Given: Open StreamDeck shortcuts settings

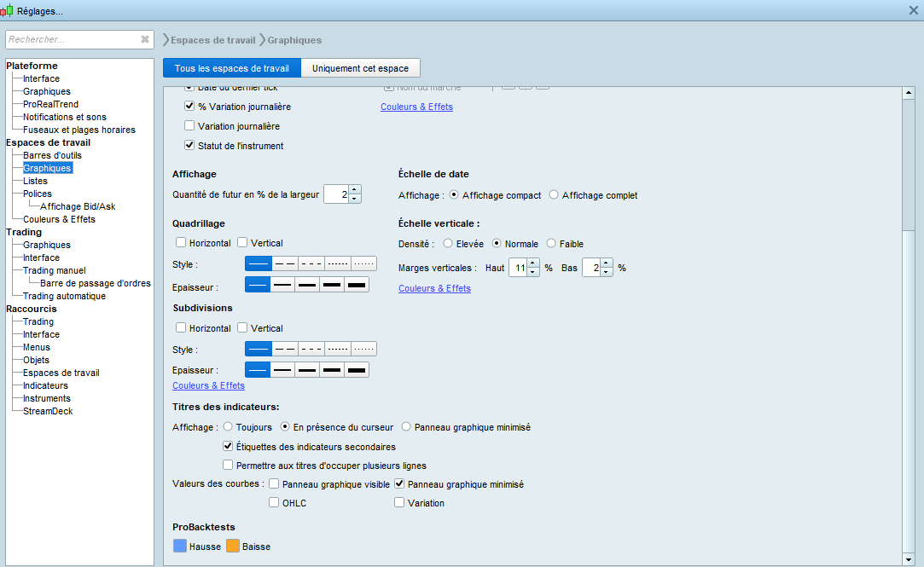Looking at the screenshot, I should (x=48, y=411).
